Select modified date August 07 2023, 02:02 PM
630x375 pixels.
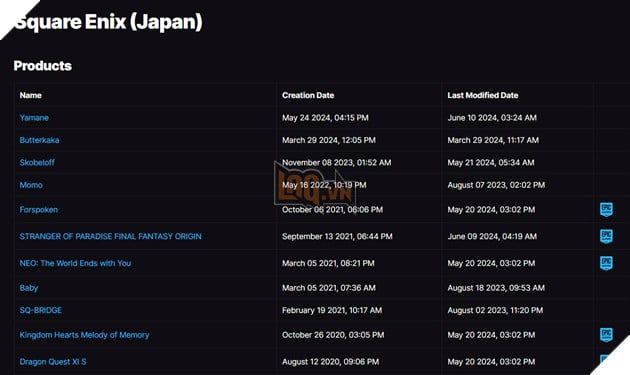click(x=496, y=185)
